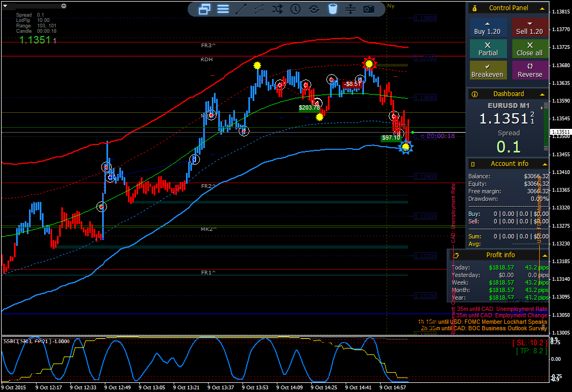The width and height of the screenshot is (572, 392).
Task: Click the Reverse button
Action: click(x=530, y=70)
